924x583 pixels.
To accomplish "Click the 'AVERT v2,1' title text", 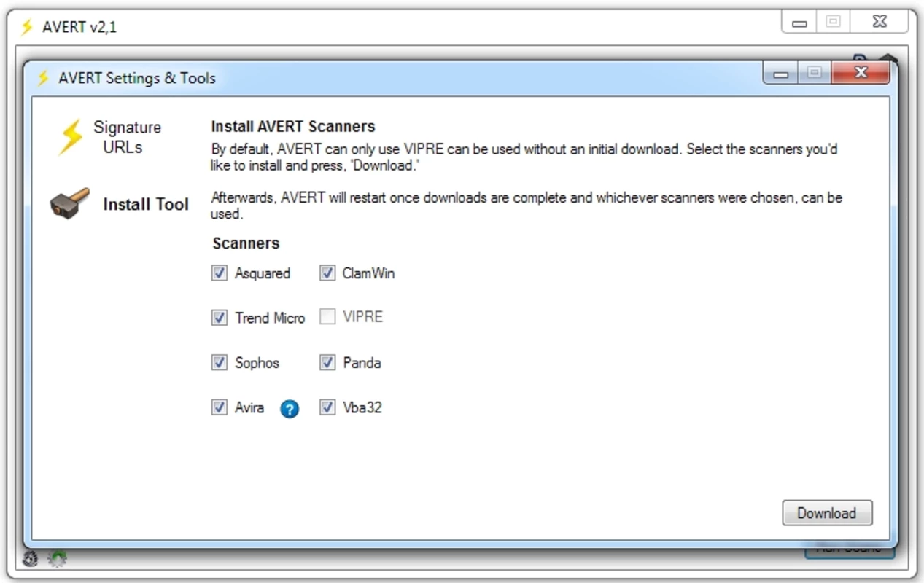I will pos(79,28).
